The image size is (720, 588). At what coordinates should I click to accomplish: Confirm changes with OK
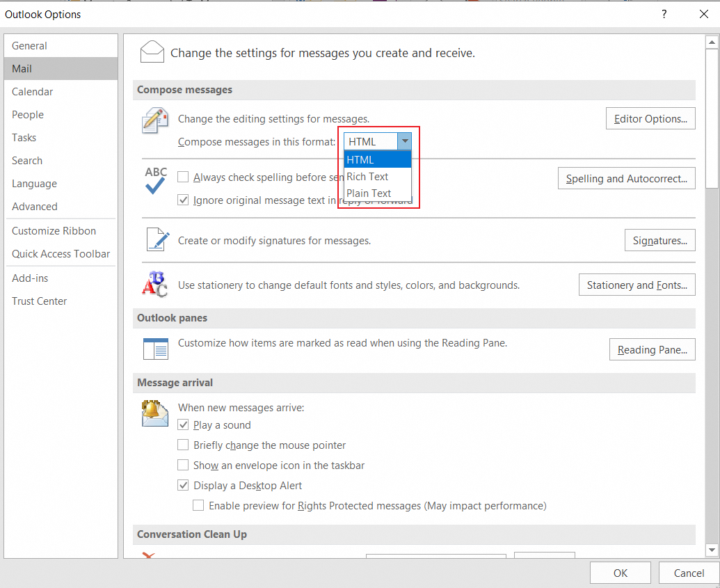click(x=621, y=573)
